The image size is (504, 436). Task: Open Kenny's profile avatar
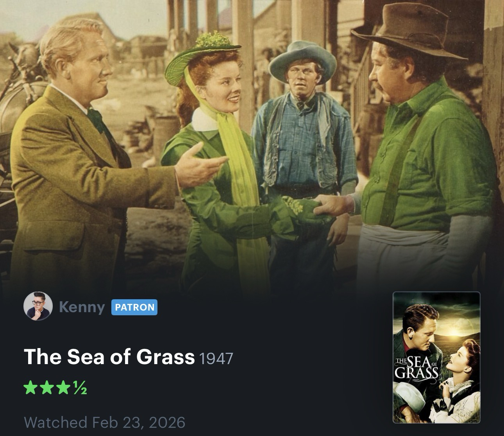pyautogui.click(x=38, y=306)
